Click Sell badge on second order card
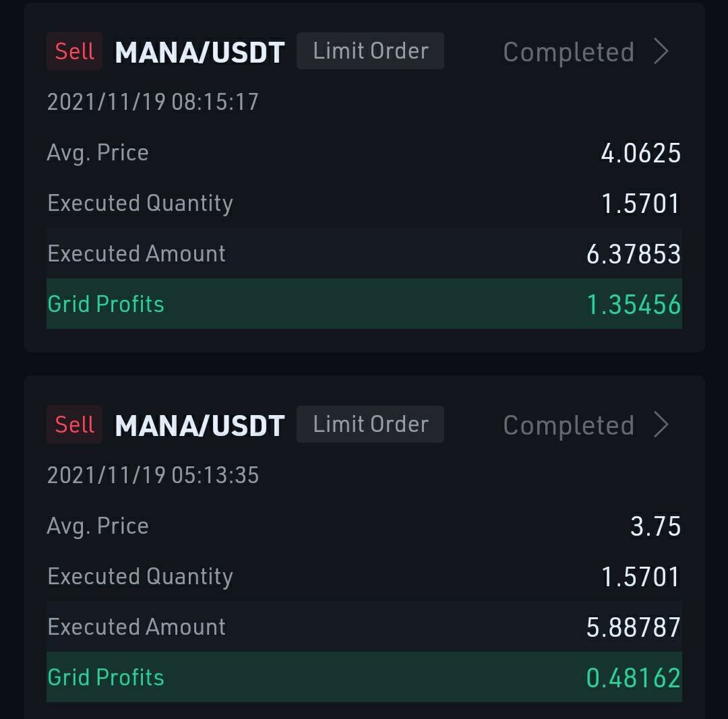Screen dimensions: 728x719 [74, 425]
